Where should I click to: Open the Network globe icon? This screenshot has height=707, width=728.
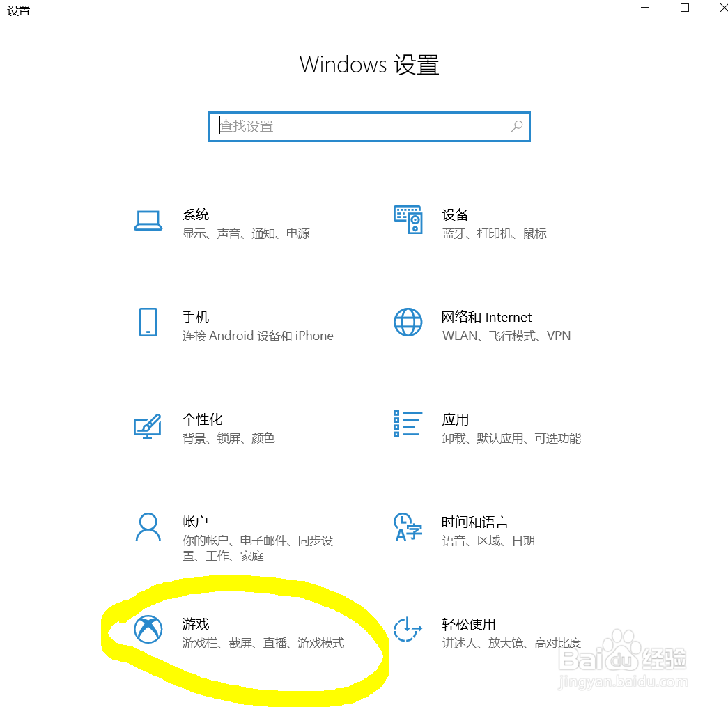click(x=408, y=322)
